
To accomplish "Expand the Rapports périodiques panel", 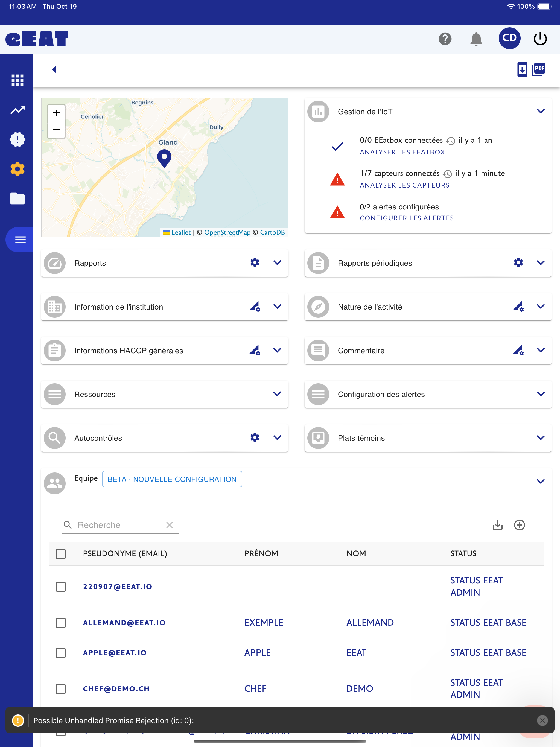I will 541,262.
